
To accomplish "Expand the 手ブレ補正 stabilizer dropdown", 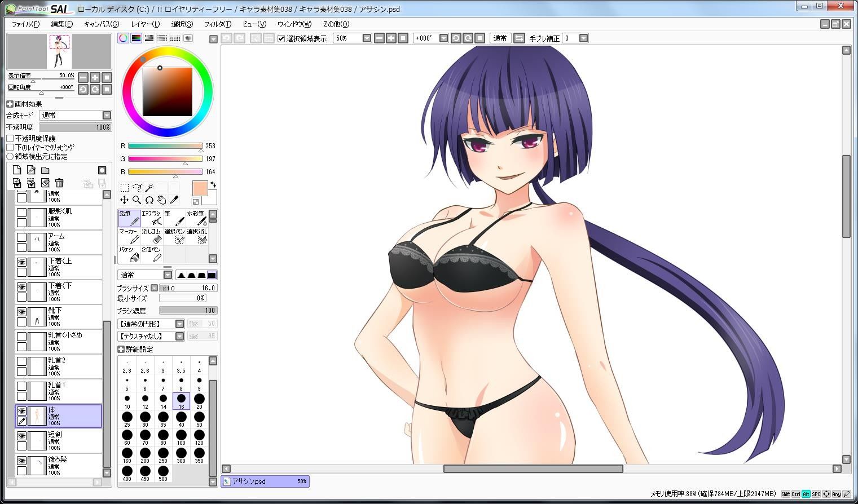I will [x=583, y=38].
